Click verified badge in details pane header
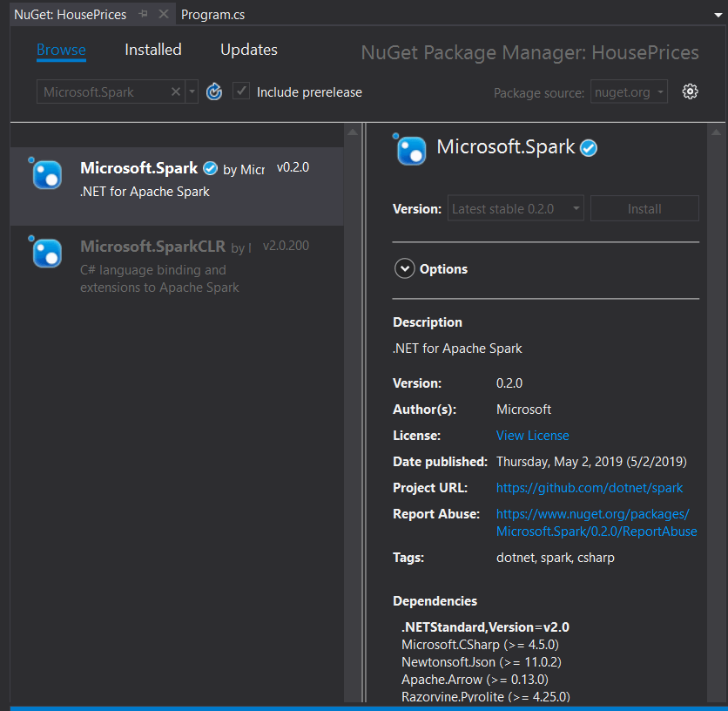Viewport: 728px width, 711px height. (x=589, y=148)
